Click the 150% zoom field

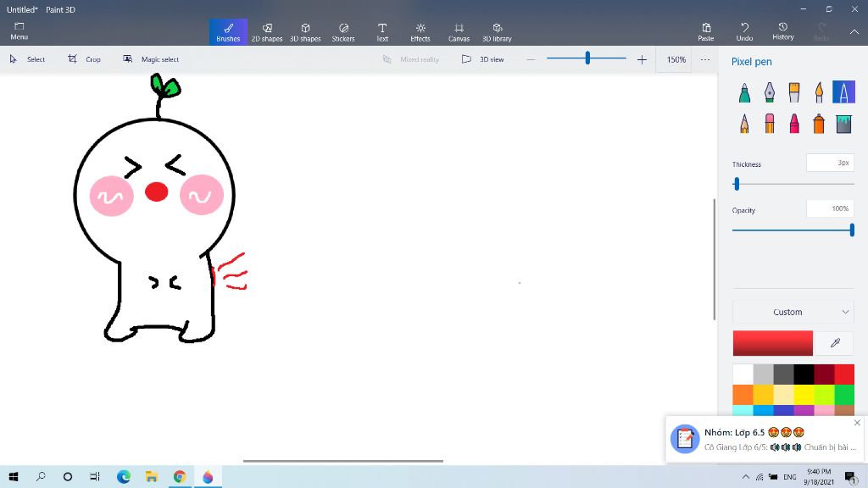pyautogui.click(x=676, y=59)
